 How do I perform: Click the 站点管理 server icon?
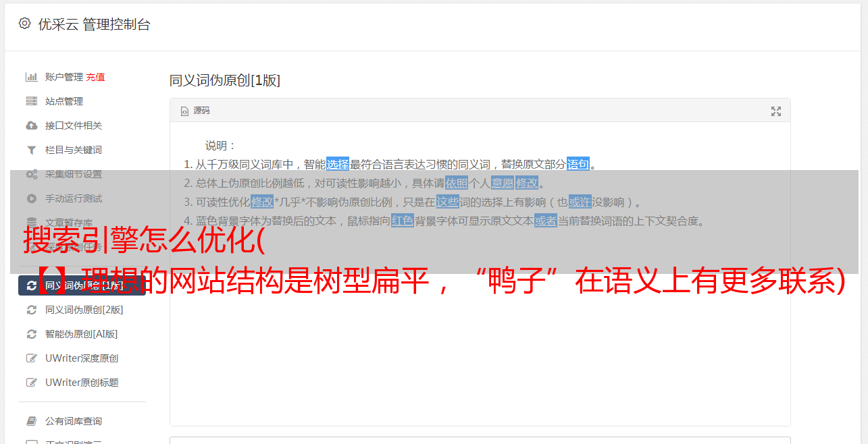(x=31, y=101)
